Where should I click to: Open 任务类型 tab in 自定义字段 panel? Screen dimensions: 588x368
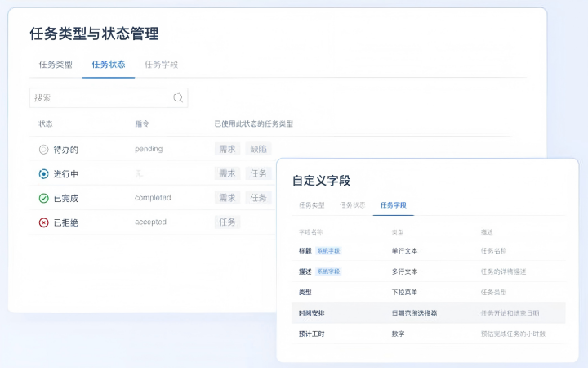click(x=311, y=205)
